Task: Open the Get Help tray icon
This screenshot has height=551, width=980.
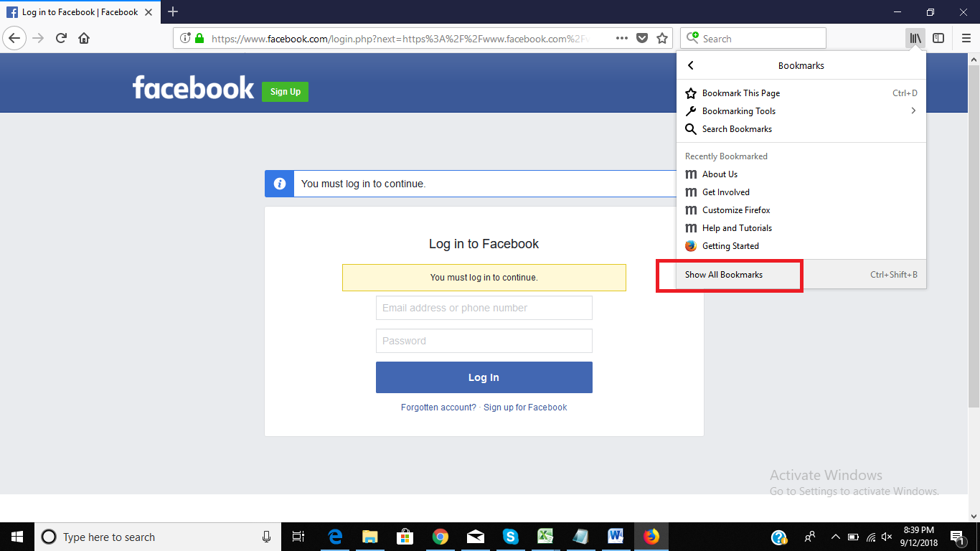Action: (x=779, y=537)
